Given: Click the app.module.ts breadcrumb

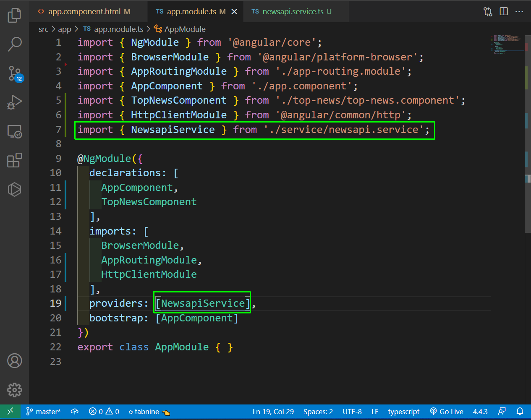Looking at the screenshot, I should pyautogui.click(x=113, y=29).
